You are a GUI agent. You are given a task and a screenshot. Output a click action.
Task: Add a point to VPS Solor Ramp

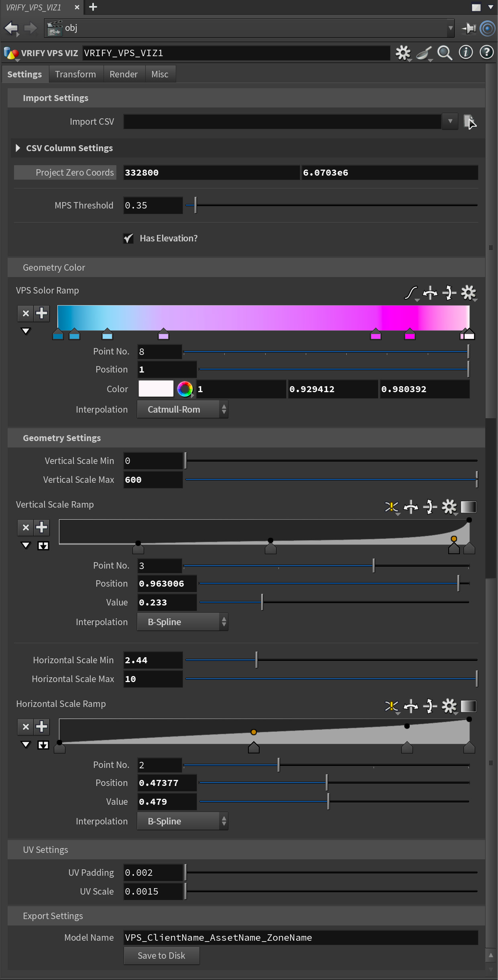coord(42,313)
